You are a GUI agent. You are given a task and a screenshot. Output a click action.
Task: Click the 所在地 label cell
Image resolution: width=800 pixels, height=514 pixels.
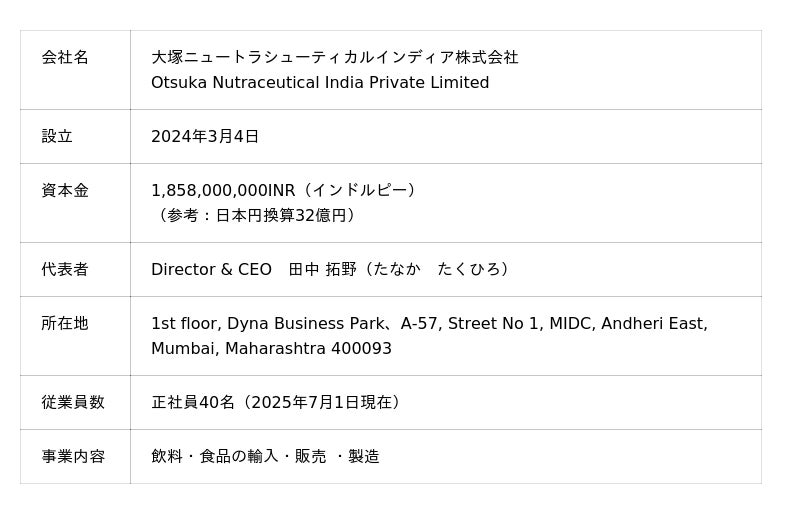65,324
